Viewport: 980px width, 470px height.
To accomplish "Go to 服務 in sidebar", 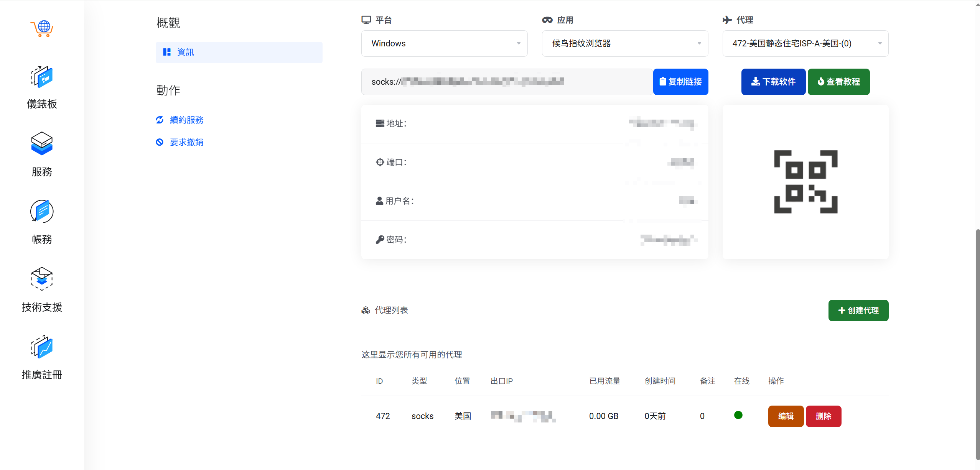I will click(x=42, y=172).
